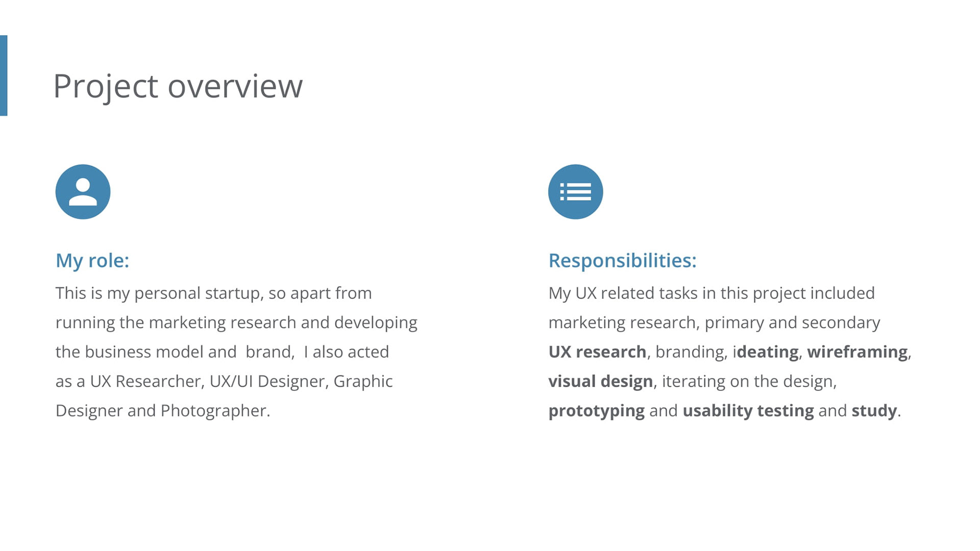Click the bold UX research text

coord(597,352)
